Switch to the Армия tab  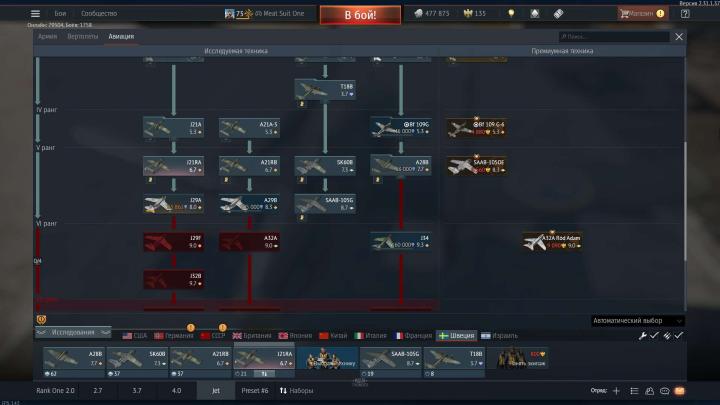point(48,36)
